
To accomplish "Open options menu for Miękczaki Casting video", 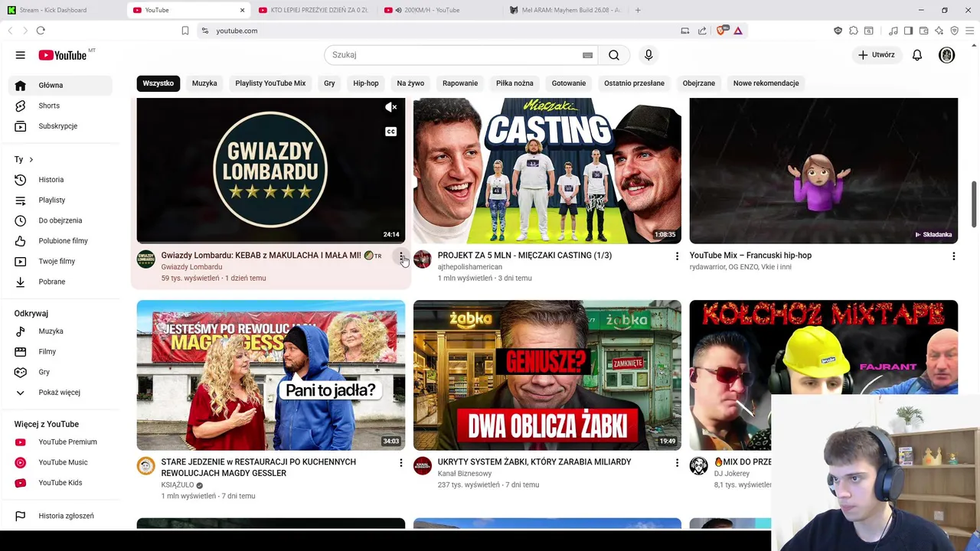I will pos(677,256).
